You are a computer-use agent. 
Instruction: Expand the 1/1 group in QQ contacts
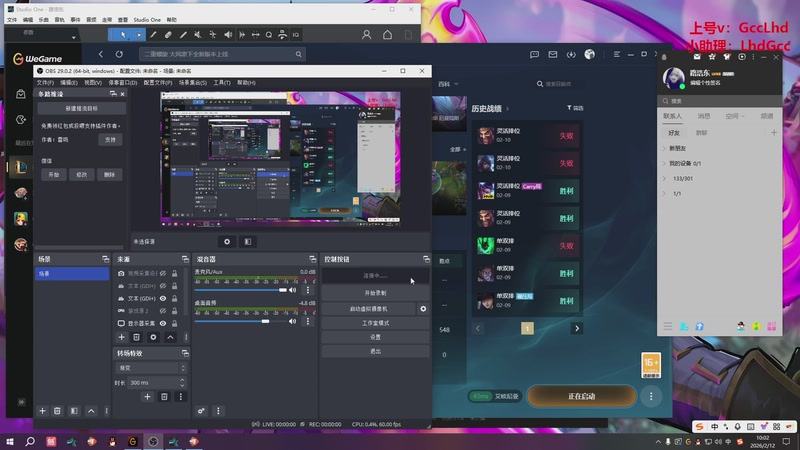tap(664, 194)
